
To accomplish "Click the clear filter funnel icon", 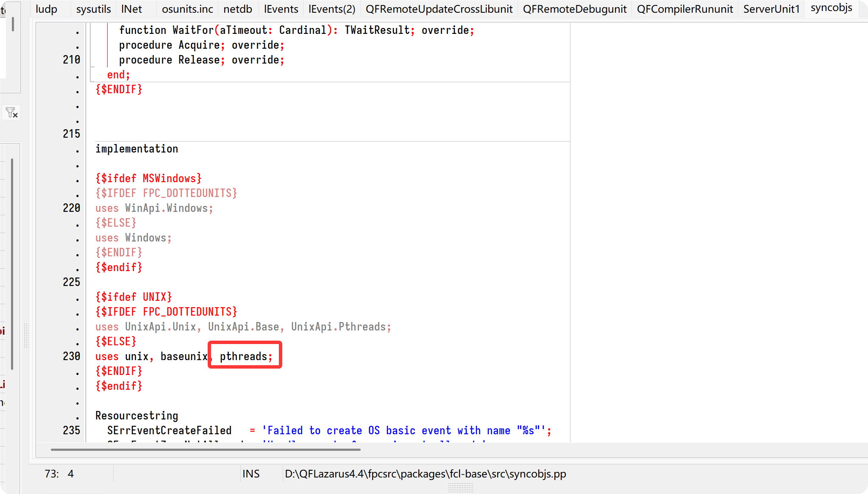I will pos(11,113).
